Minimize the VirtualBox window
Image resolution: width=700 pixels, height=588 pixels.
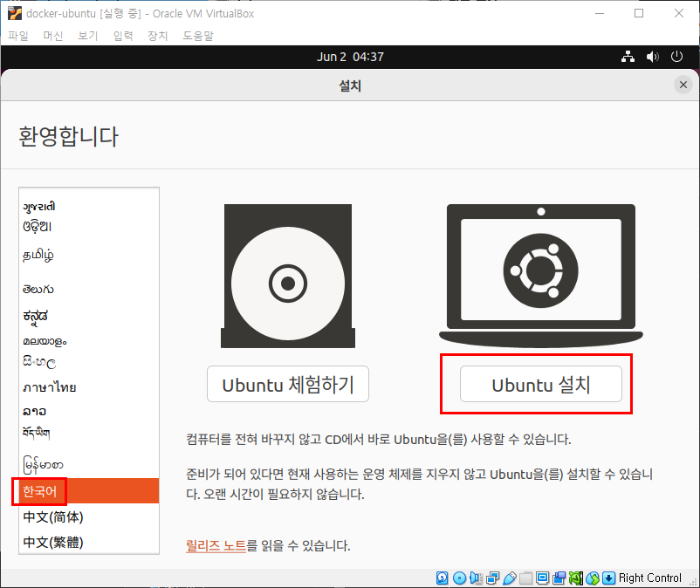(x=600, y=13)
